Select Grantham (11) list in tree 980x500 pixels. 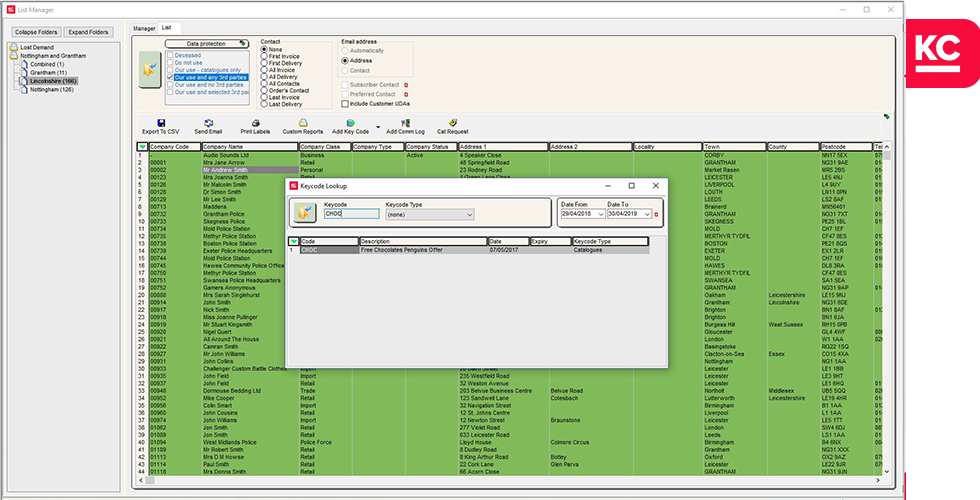[48, 72]
